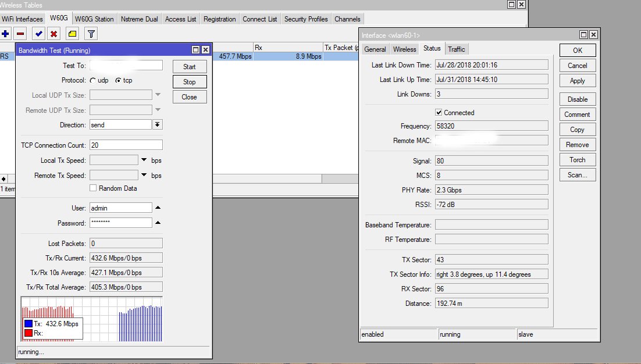This screenshot has height=364, width=641.
Task: Maximize the Wireless Tables window
Action: tap(511, 5)
